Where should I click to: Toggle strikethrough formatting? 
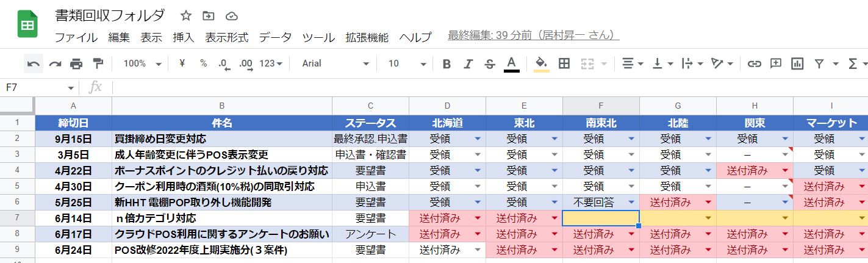coord(489,63)
